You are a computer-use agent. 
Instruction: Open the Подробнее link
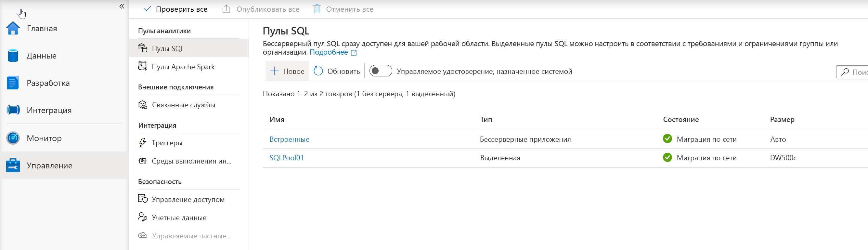pyautogui.click(x=329, y=52)
